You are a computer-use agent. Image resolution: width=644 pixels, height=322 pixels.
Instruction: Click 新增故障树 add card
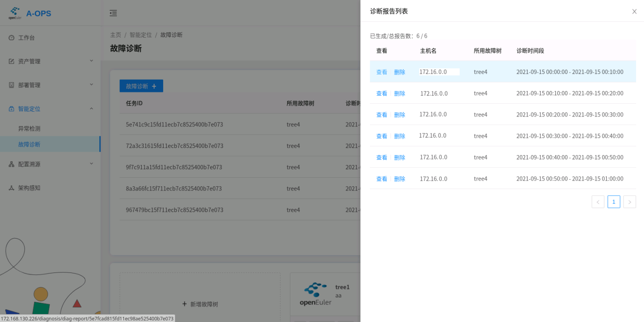pyautogui.click(x=200, y=304)
